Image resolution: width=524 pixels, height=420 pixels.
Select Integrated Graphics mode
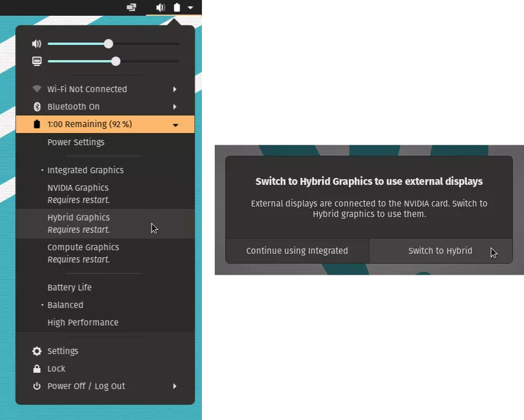coord(105,170)
